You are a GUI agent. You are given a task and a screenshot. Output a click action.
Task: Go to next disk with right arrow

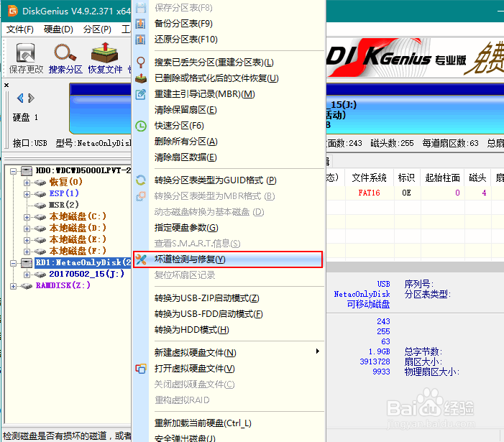tap(31, 98)
